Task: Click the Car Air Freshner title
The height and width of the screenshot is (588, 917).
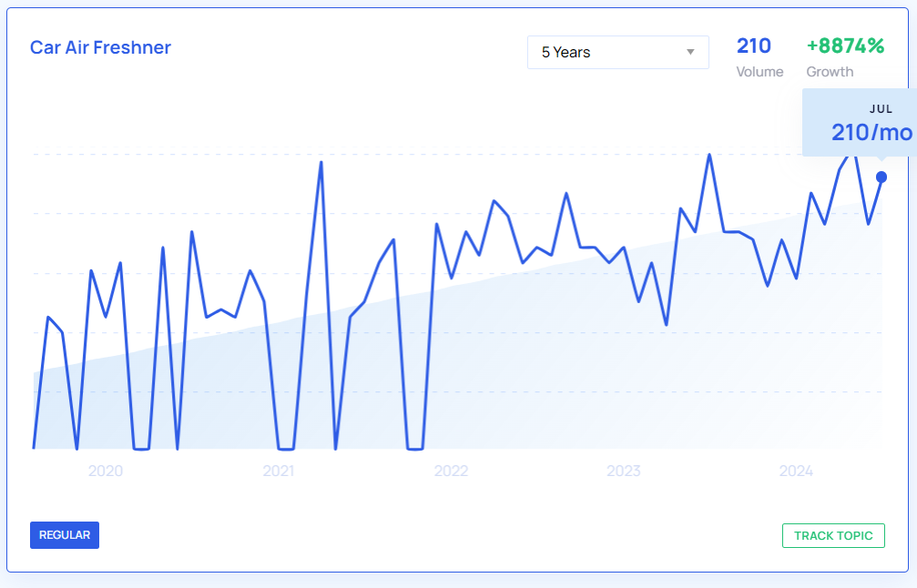Action: pos(100,47)
